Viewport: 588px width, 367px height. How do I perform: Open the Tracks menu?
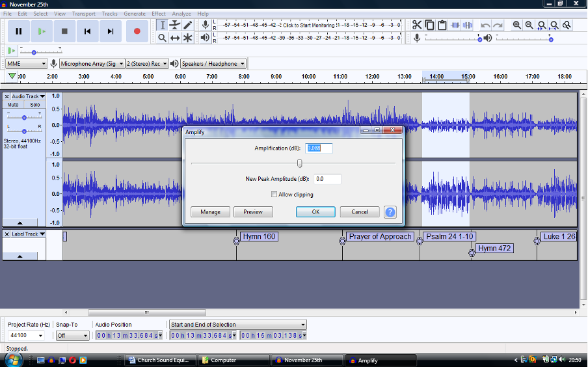click(110, 14)
